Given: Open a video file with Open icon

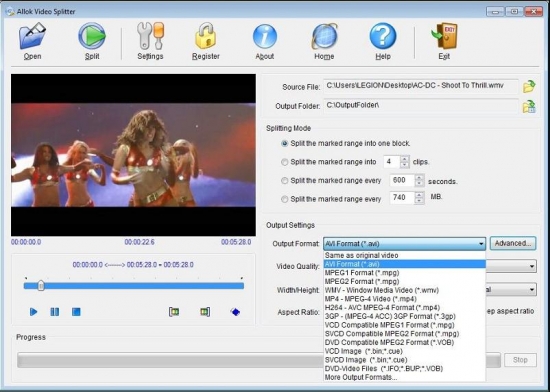Looking at the screenshot, I should 32,36.
